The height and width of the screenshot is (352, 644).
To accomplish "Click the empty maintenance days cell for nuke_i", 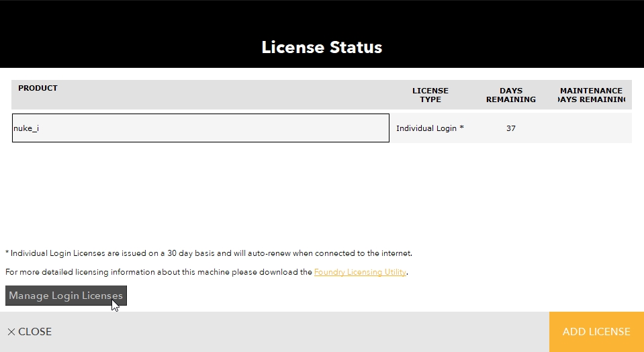I will point(591,128).
